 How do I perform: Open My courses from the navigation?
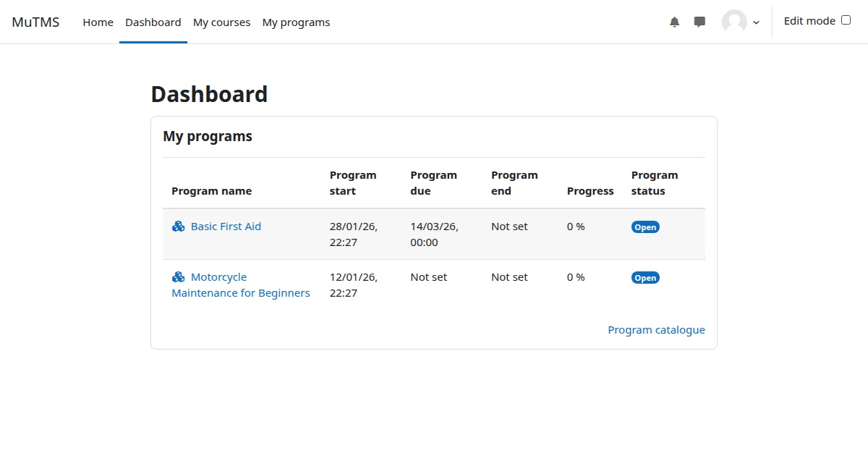pos(221,22)
